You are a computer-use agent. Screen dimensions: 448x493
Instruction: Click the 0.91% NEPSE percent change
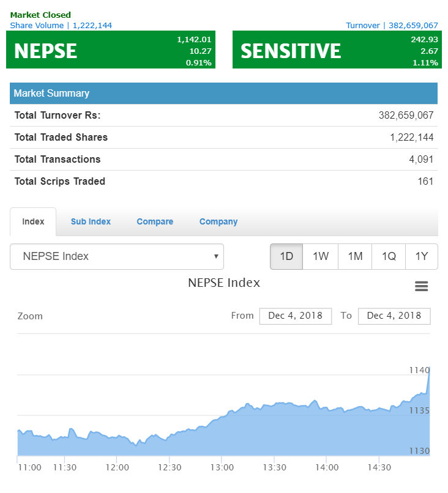[198, 63]
